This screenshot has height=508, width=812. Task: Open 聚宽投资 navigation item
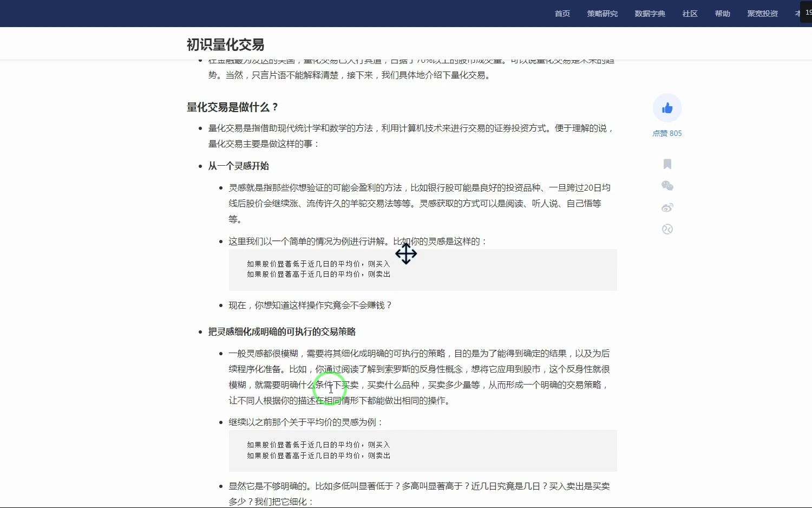pyautogui.click(x=763, y=14)
